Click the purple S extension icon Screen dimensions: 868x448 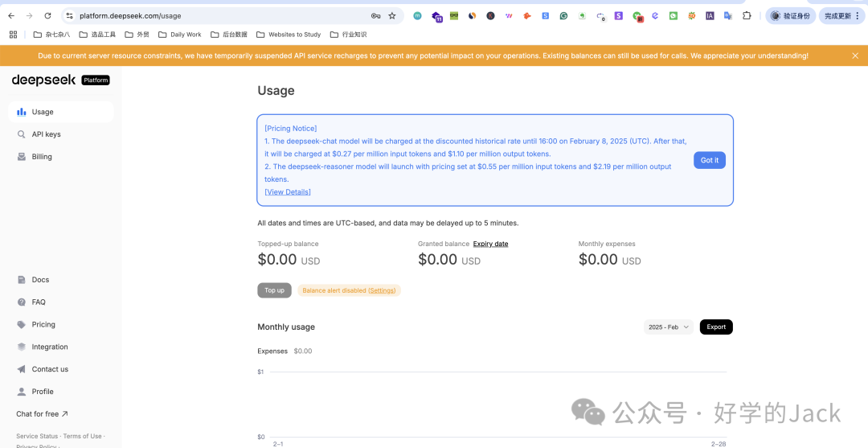pos(618,16)
